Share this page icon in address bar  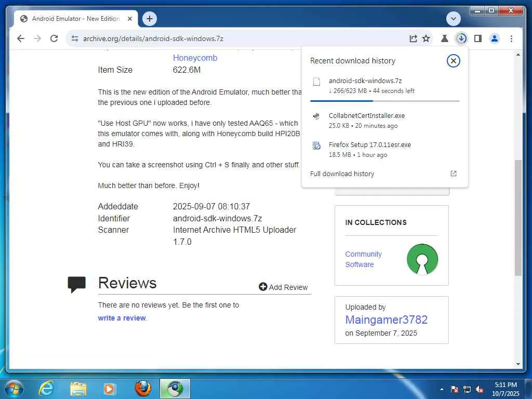(x=413, y=38)
